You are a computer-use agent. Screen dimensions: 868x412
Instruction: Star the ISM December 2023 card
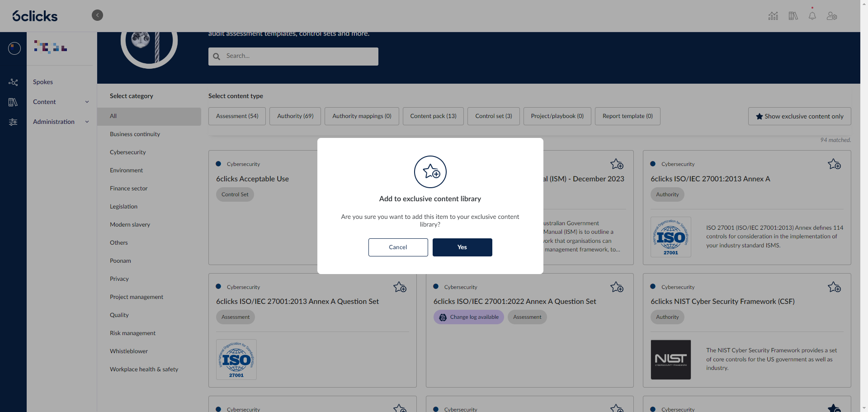tap(617, 164)
